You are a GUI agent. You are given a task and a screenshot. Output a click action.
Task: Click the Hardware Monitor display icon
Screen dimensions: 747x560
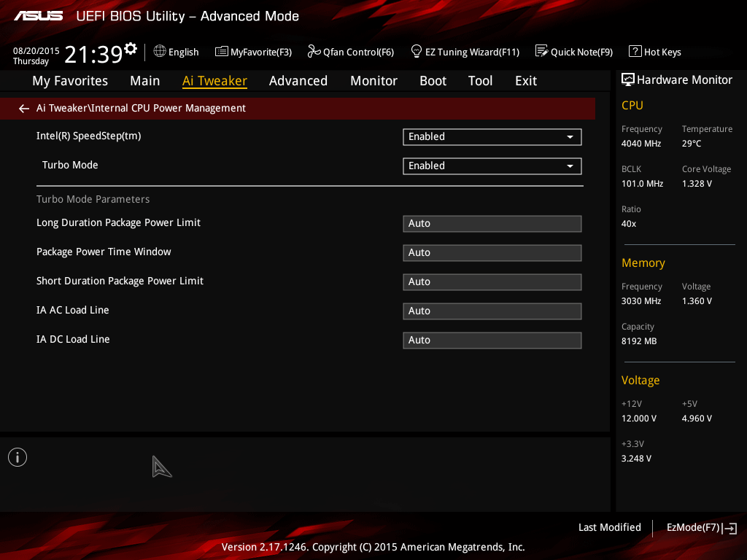[x=628, y=79]
